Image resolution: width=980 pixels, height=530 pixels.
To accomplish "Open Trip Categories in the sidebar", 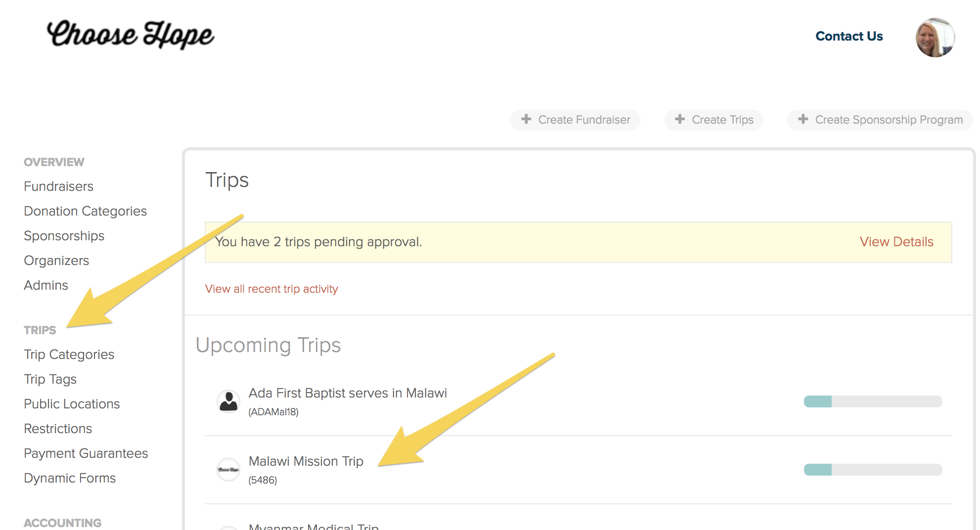I will [x=69, y=354].
